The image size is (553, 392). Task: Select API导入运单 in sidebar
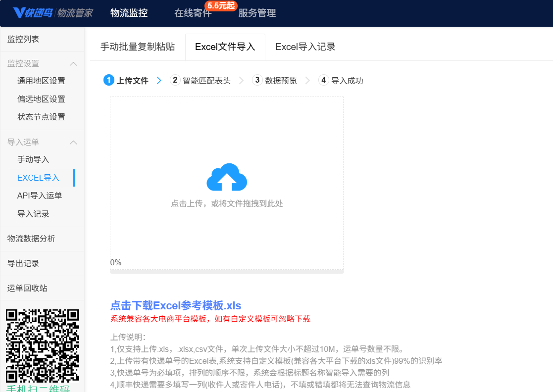tap(40, 196)
